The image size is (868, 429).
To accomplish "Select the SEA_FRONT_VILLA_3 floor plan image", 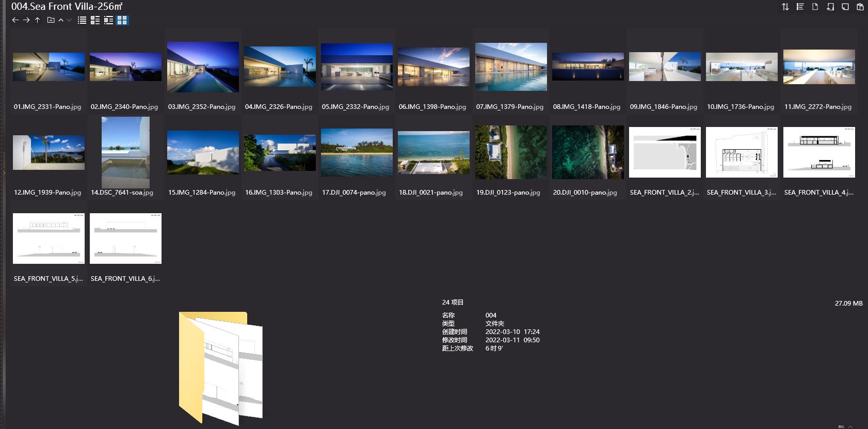I will tap(742, 152).
